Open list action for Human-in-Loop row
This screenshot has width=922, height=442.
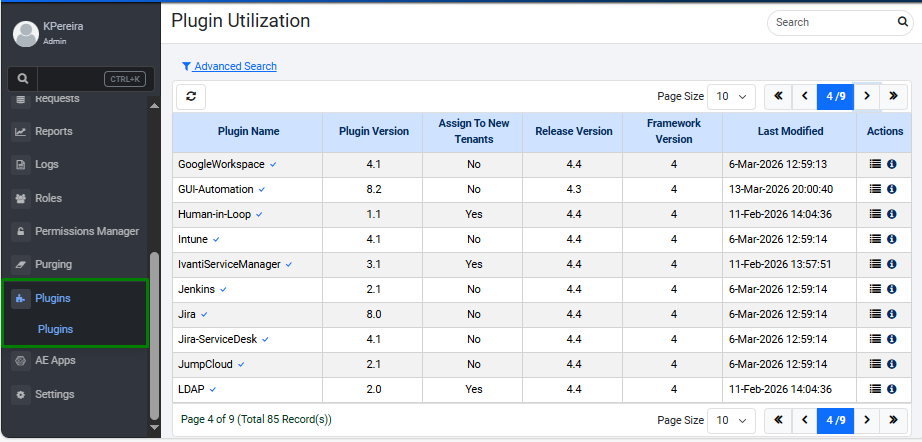pyautogui.click(x=875, y=215)
